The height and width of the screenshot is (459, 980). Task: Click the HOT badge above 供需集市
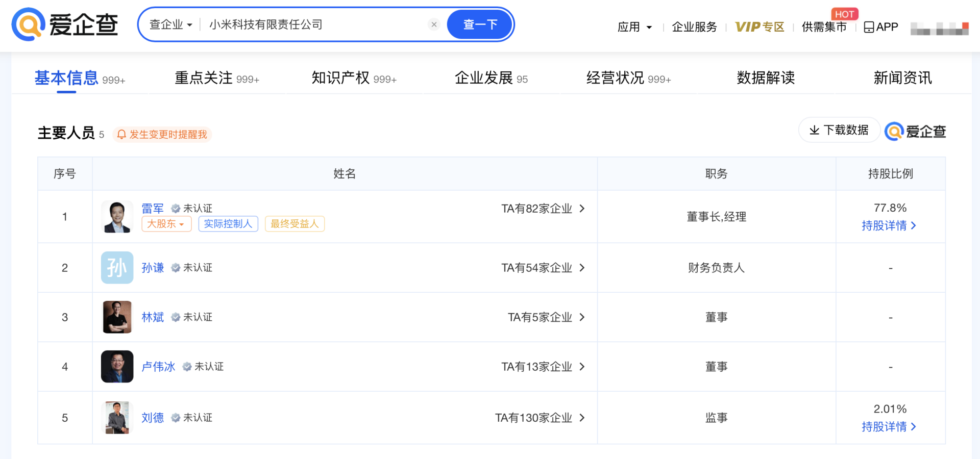click(x=844, y=14)
